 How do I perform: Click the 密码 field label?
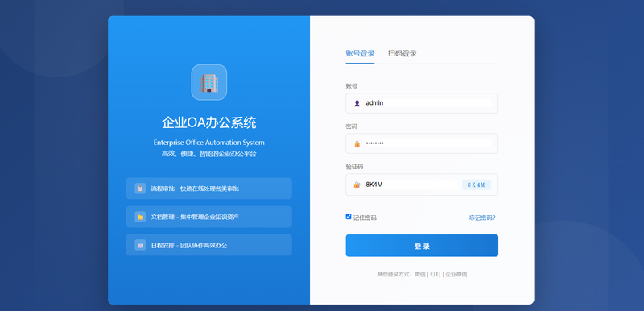[351, 126]
